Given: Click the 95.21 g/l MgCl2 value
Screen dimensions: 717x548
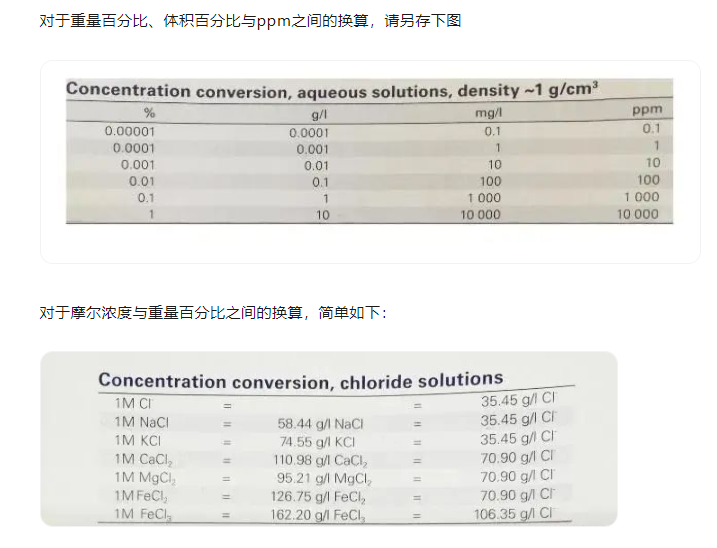Looking at the screenshot, I should (x=321, y=478).
